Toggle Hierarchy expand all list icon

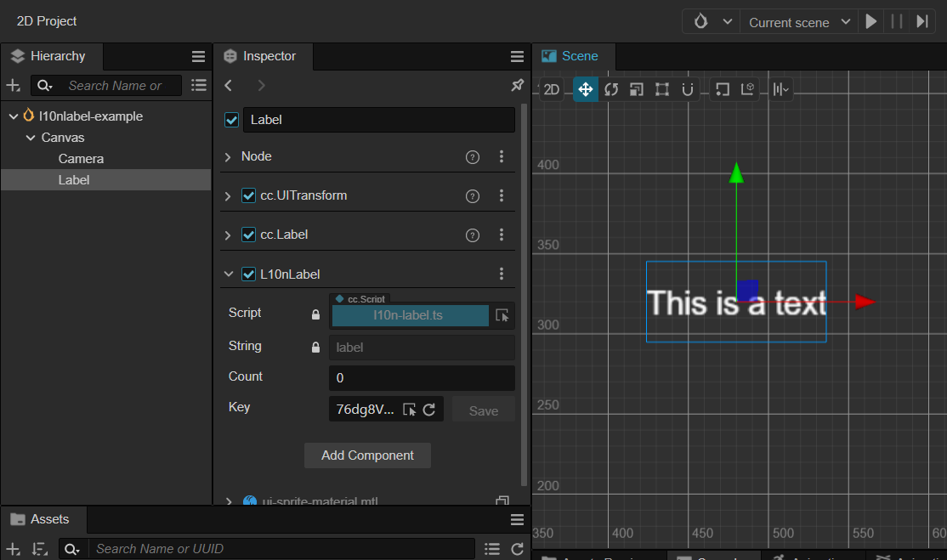199,85
